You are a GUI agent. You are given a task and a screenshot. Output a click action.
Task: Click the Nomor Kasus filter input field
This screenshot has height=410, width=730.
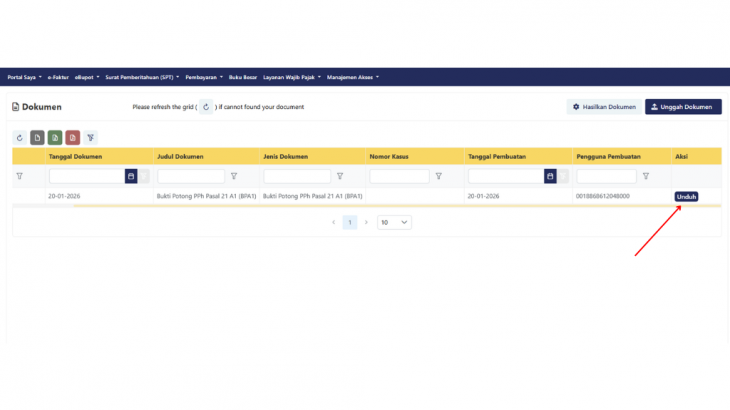coord(399,176)
